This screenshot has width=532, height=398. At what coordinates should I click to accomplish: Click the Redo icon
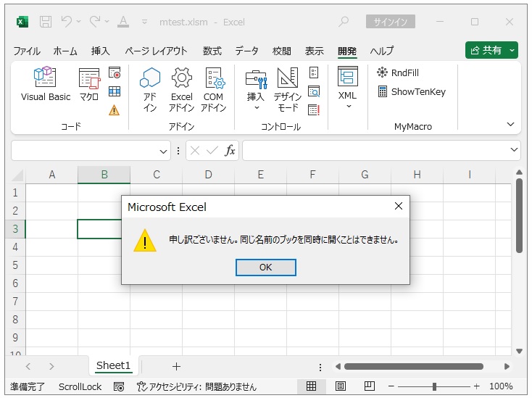tap(95, 22)
